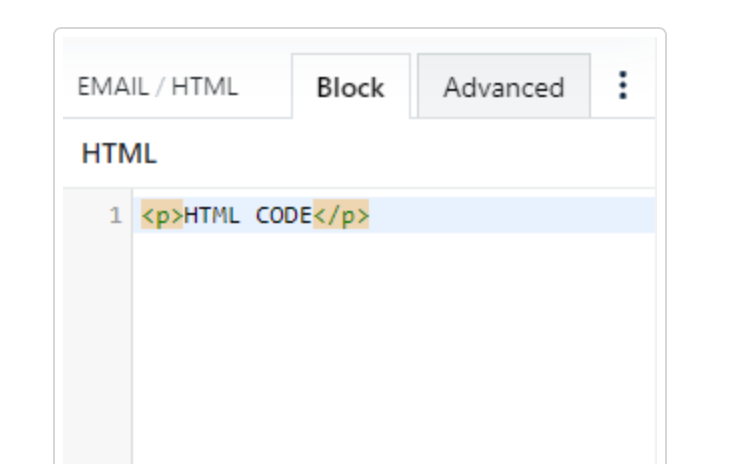The width and height of the screenshot is (752, 464).
Task: Open the three-dot more options menu
Action: click(x=623, y=86)
